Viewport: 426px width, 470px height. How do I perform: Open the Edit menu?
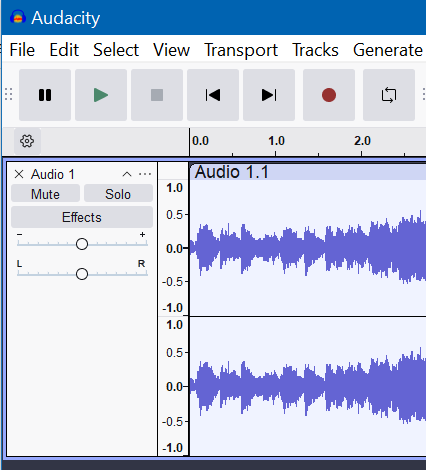pos(64,50)
